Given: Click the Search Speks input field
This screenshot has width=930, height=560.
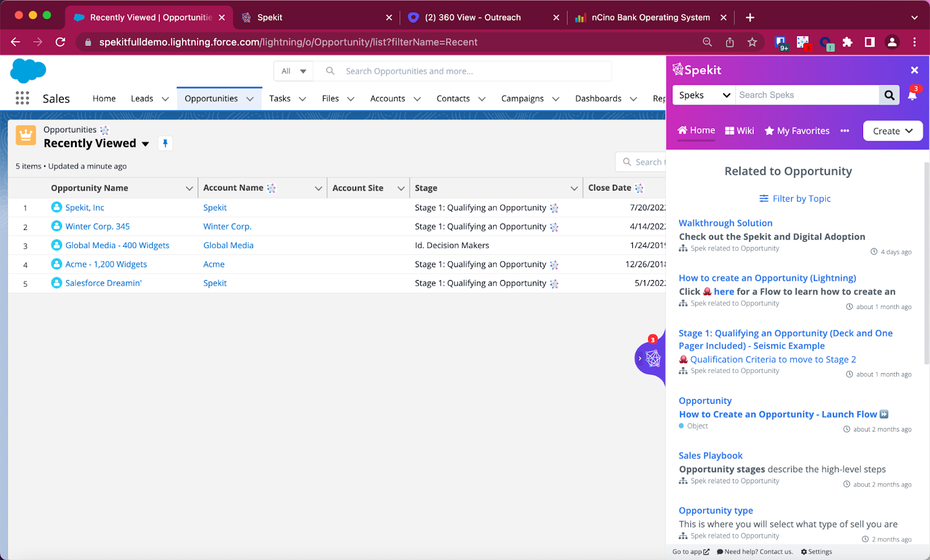Looking at the screenshot, I should point(807,95).
